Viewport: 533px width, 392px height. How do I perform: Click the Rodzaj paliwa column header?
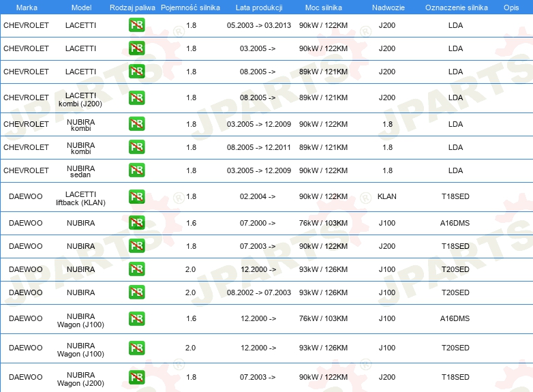click(x=132, y=7)
